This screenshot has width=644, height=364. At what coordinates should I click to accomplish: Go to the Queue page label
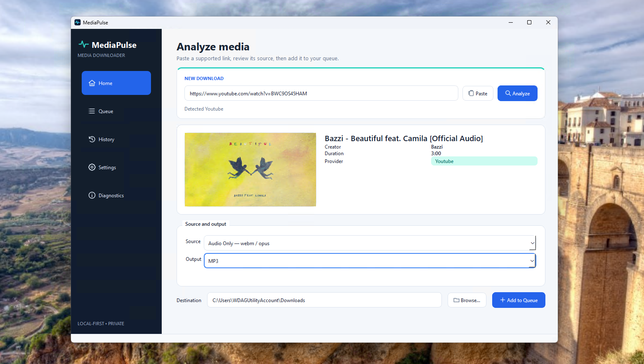click(x=106, y=111)
